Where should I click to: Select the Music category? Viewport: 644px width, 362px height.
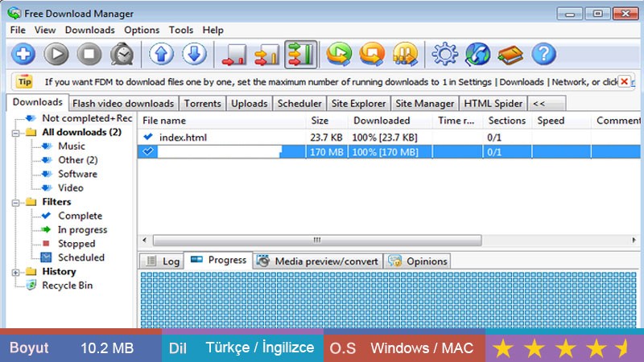pos(72,146)
